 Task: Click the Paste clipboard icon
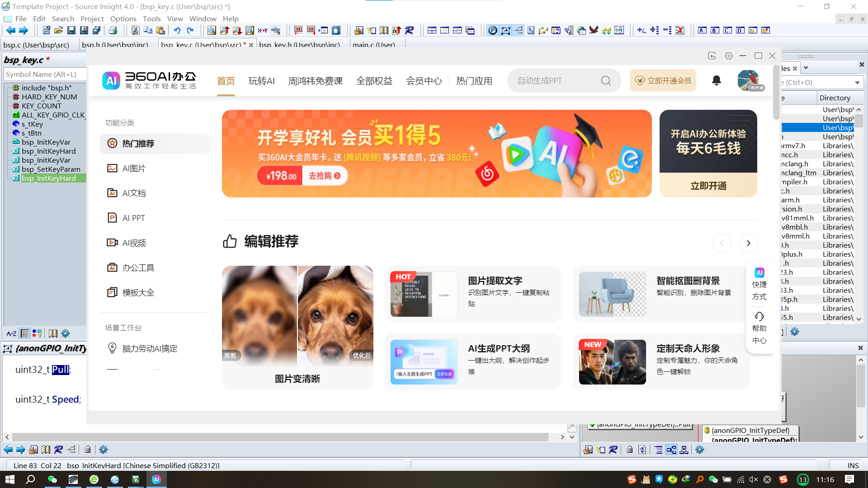click(x=160, y=30)
